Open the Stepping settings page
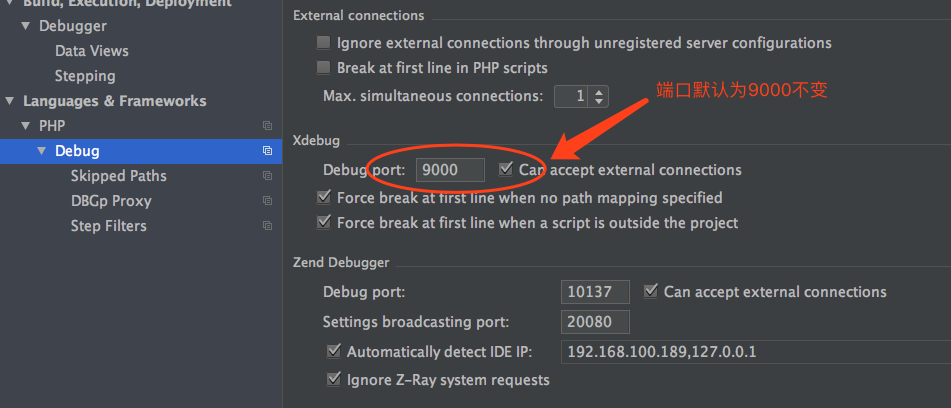 pyautogui.click(x=85, y=76)
